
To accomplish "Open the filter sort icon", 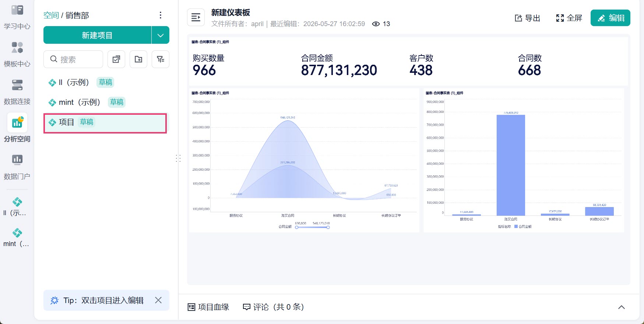I will pos(161,59).
